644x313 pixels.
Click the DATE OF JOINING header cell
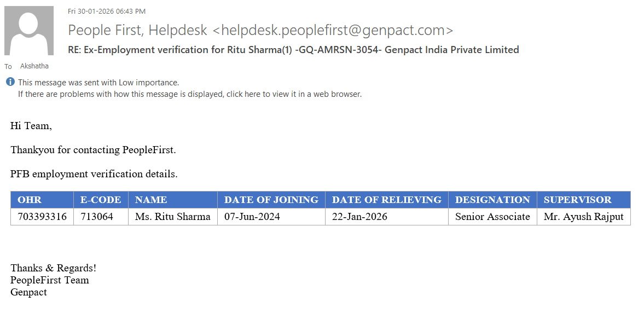[271, 200]
